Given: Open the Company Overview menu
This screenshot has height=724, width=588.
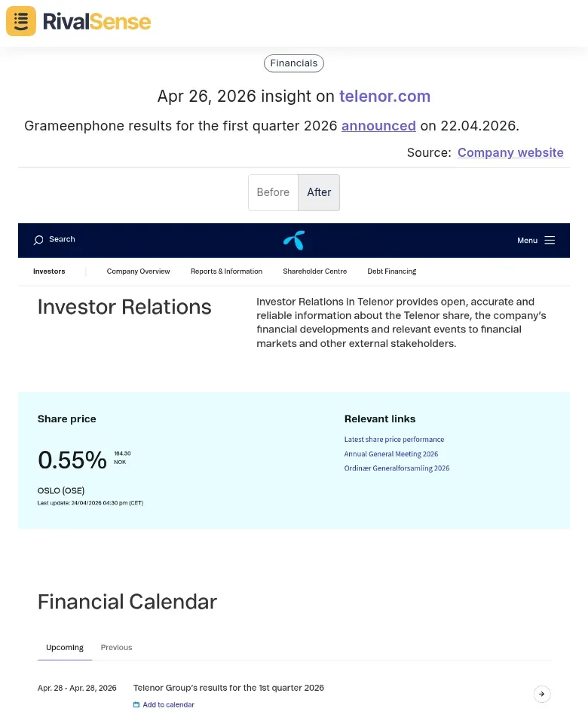Looking at the screenshot, I should 138,271.
